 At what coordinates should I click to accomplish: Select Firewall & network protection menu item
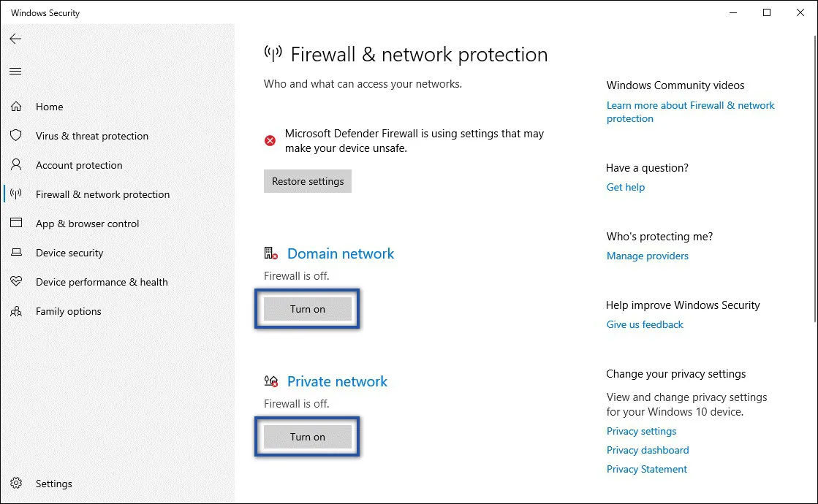coord(102,194)
